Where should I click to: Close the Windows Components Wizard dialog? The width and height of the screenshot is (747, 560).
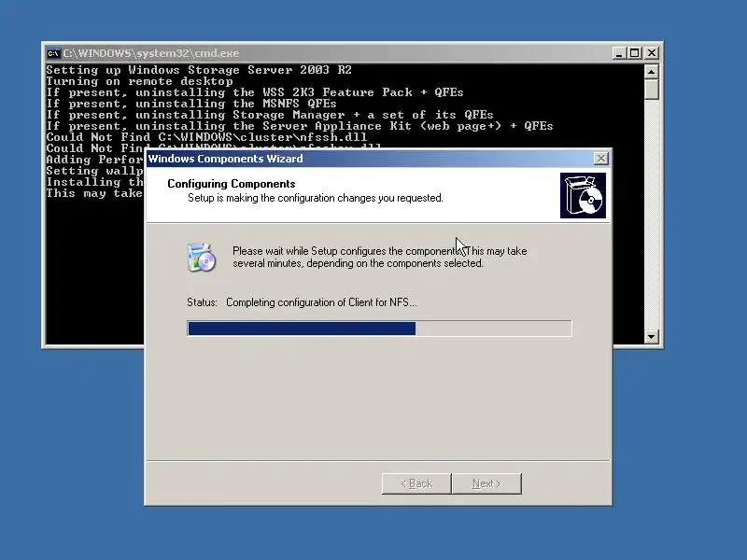tap(601, 159)
